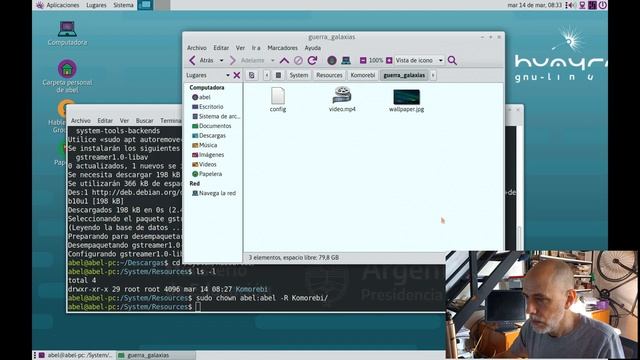
Task: Click the first workspace switcher cell
Action: (145, 5)
